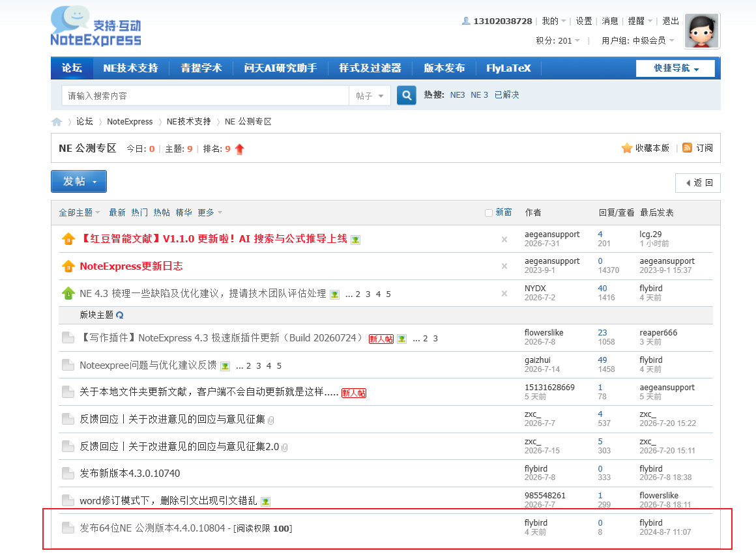Expand the 快捷导航 menu
Viewport: 756px width, 555px height.
(675, 68)
